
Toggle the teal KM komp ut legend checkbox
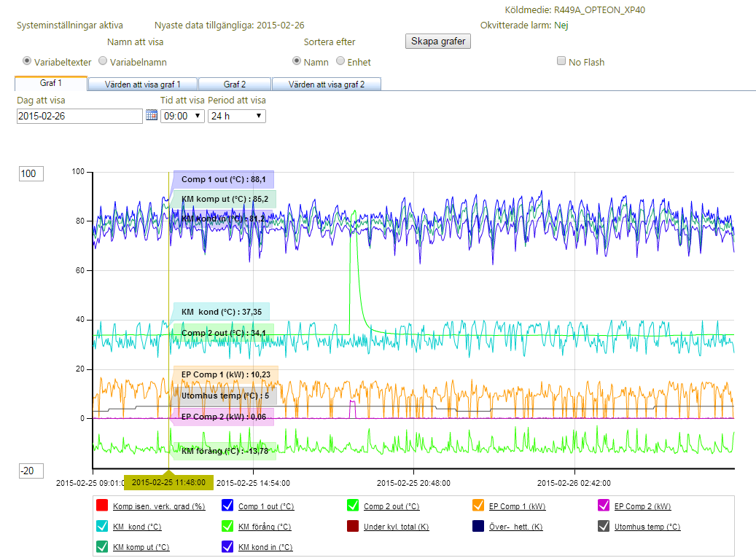[x=102, y=546]
